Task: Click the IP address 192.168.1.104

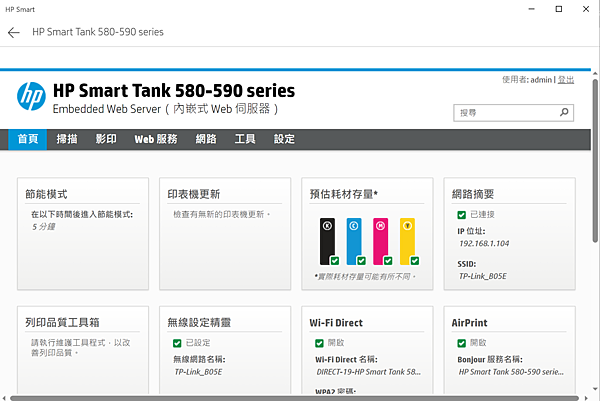Action: click(484, 243)
